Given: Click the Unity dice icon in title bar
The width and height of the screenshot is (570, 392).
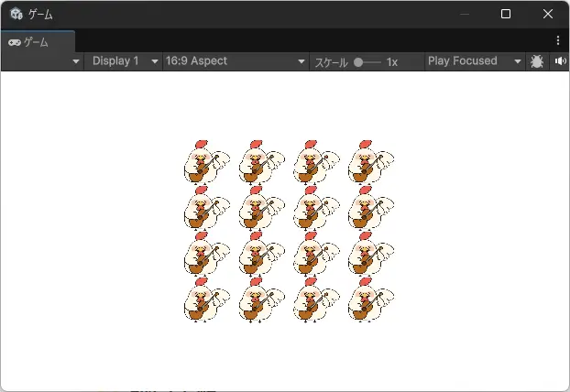Looking at the screenshot, I should [x=16, y=14].
